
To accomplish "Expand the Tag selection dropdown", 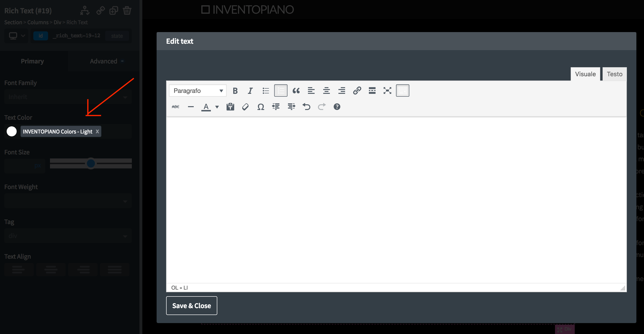I will (68, 235).
